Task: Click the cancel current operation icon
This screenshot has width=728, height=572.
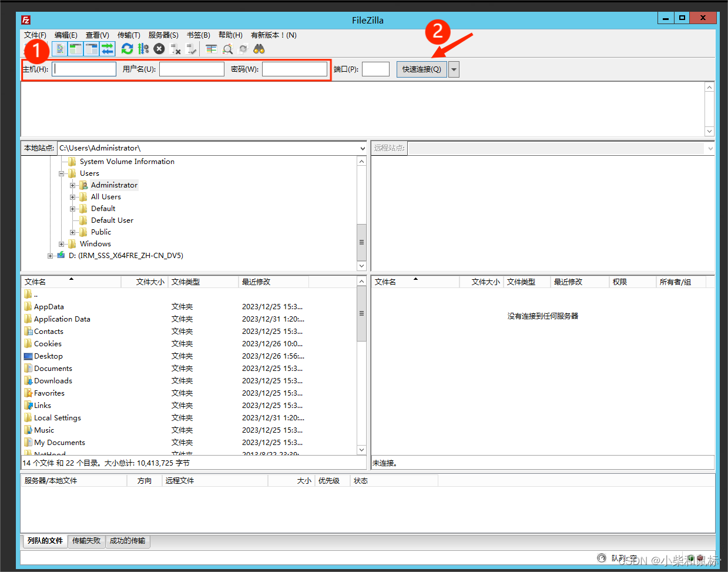Action: tap(159, 49)
